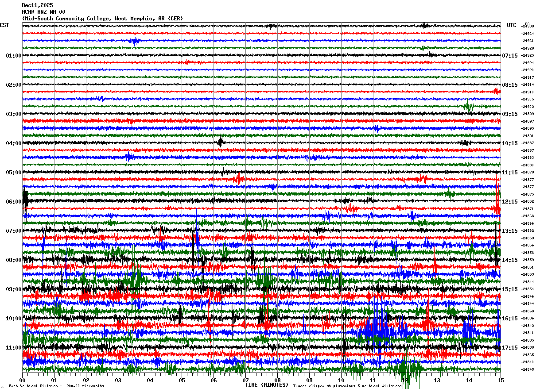Click the 16:15 UTC time label
Image resolution: width=536 pixels, height=392 pixels.
(x=510, y=319)
